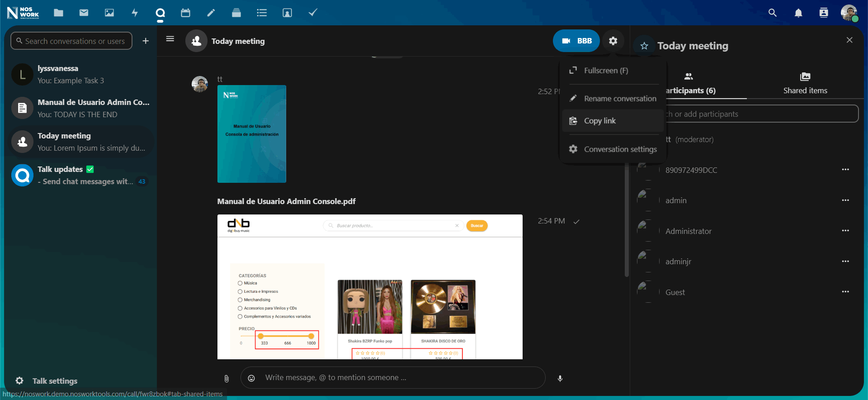Open the user avatar menu
868x400 pixels.
coord(849,13)
